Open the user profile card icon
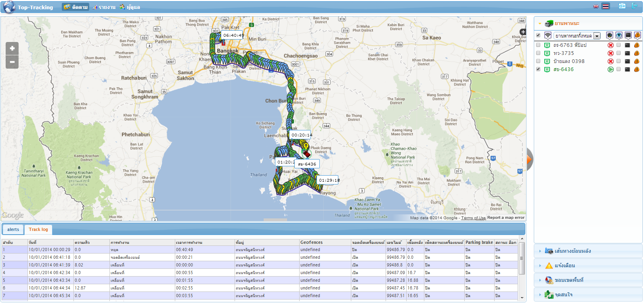Image resolution: width=644 pixels, height=304 pixels. [x=622, y=6]
